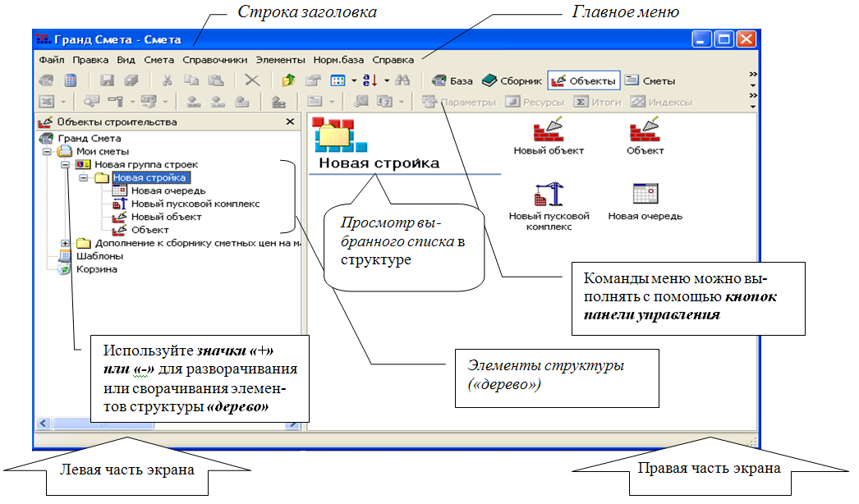Click the leftmost scanner-like icon in top toolbar
Viewport: 859px width, 504px height.
pyautogui.click(x=47, y=80)
